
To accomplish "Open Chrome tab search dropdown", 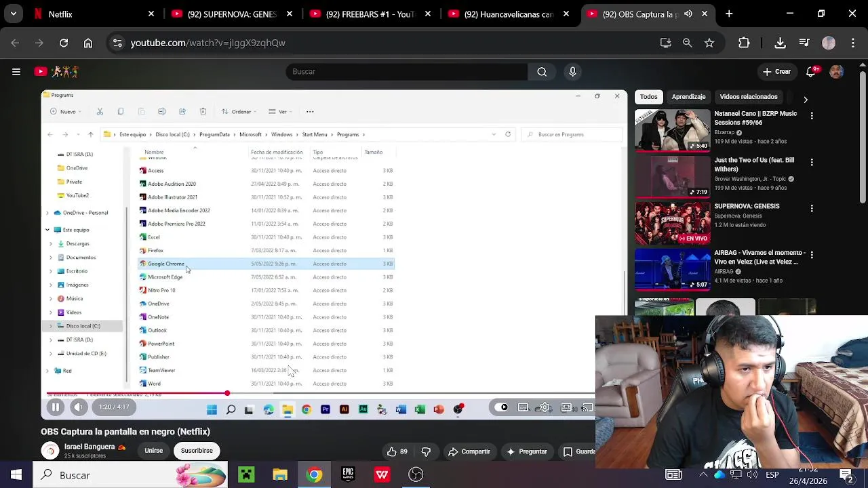I will pyautogui.click(x=13, y=14).
